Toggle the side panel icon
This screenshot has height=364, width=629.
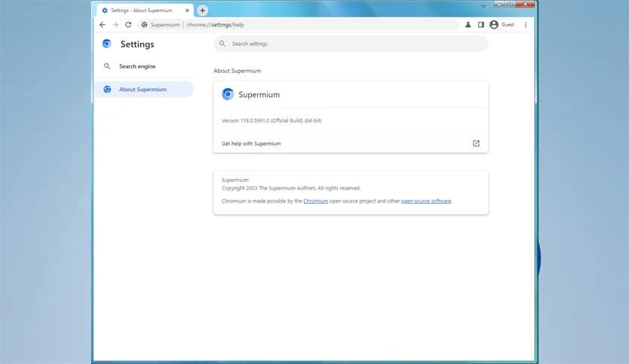481,25
